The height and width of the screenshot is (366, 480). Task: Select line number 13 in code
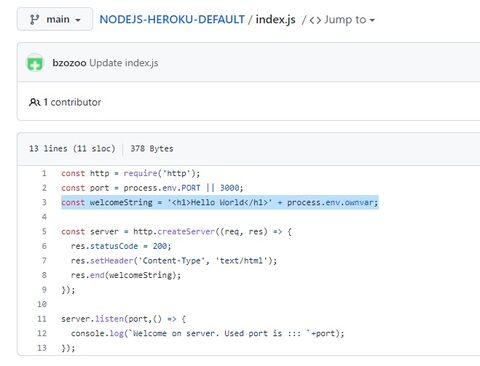42,348
